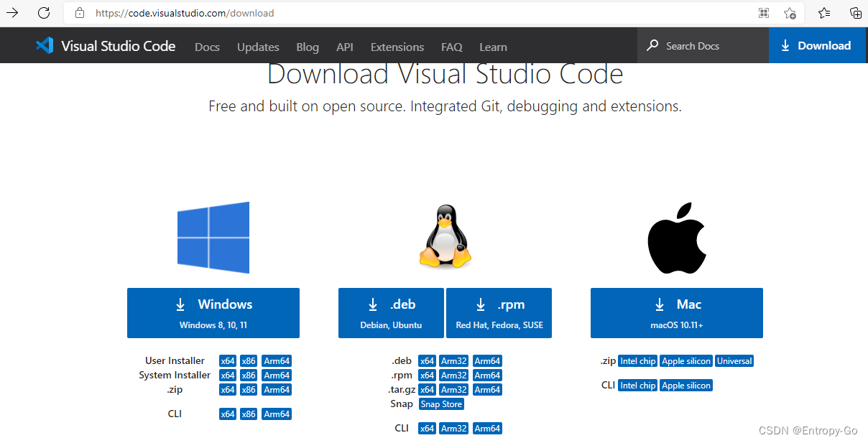Open the Snap Store link
Image resolution: width=868 pixels, height=443 pixels.
[440, 404]
